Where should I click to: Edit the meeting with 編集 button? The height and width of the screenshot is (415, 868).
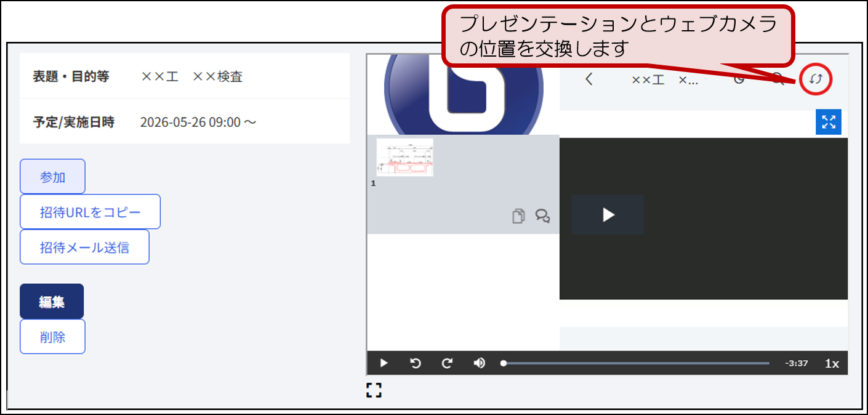pos(52,301)
